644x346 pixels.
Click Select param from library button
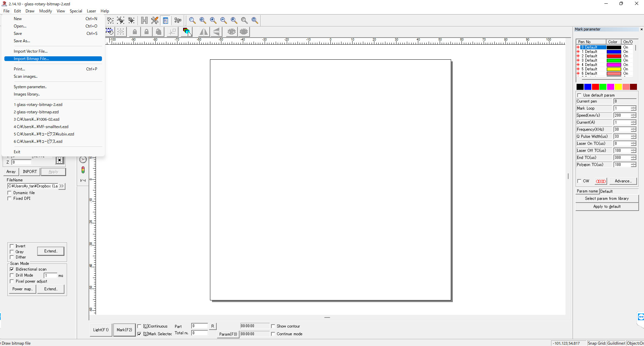tap(607, 198)
